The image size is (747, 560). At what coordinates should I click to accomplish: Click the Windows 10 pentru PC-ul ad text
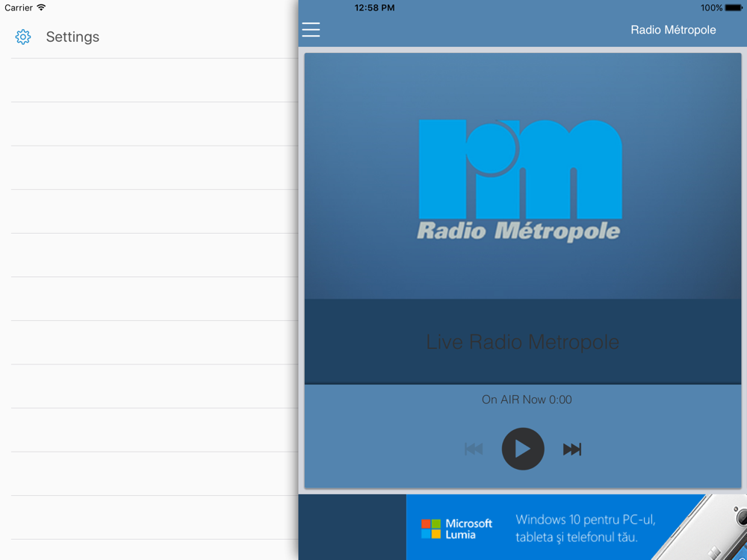[586, 528]
